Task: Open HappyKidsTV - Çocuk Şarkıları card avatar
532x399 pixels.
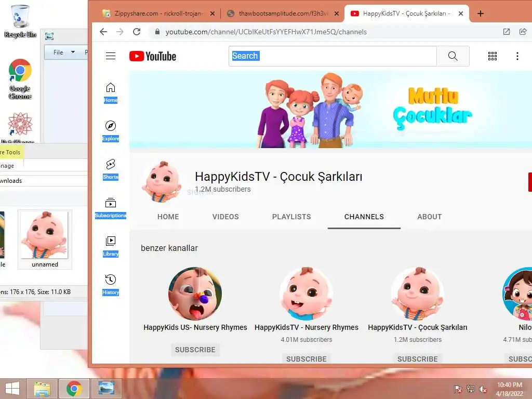Action: tap(418, 294)
